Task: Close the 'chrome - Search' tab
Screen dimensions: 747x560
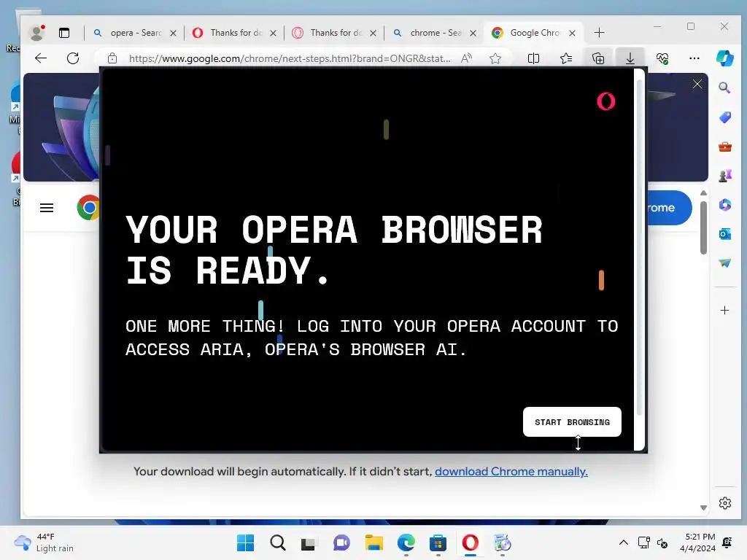Action: click(x=473, y=33)
